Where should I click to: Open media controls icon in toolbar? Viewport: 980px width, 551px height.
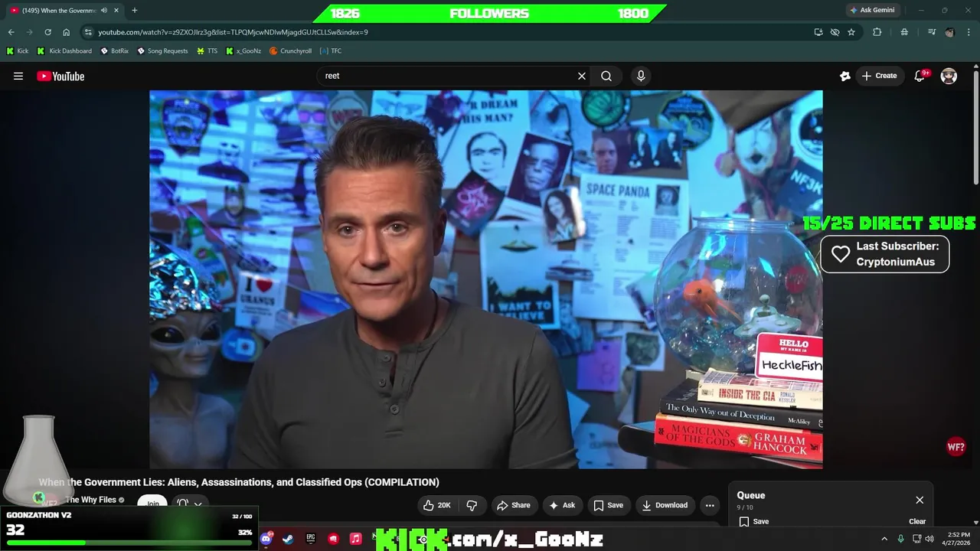[x=931, y=32]
